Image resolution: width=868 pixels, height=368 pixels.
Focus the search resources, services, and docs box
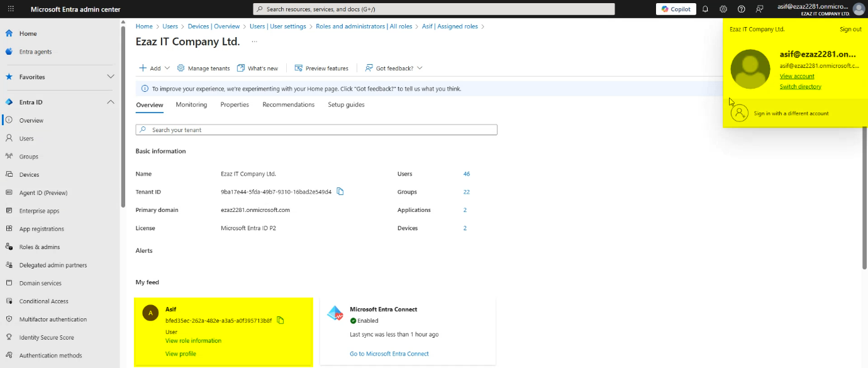[x=434, y=9]
